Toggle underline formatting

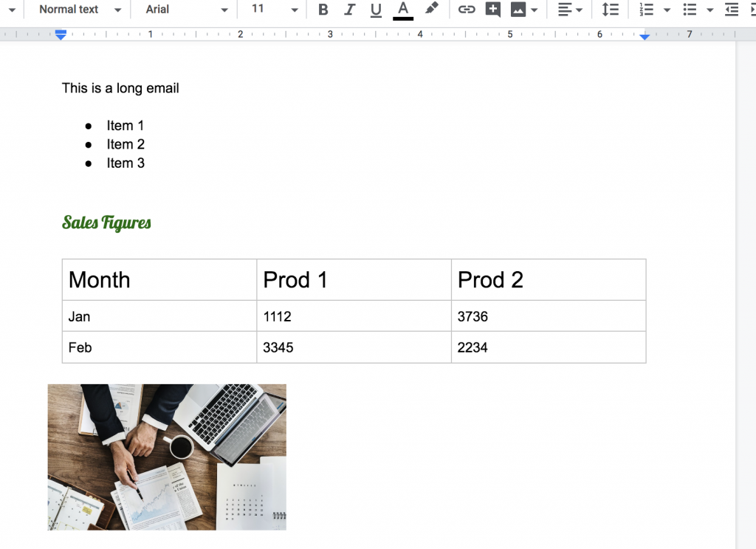[376, 10]
